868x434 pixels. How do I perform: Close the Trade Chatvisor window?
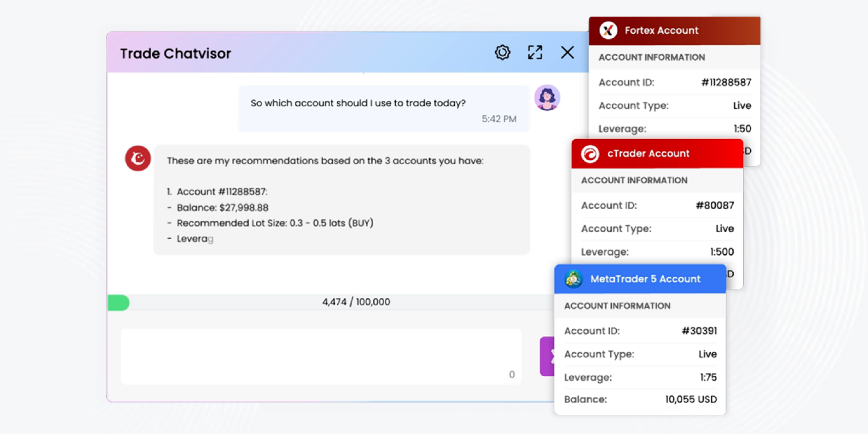click(x=567, y=53)
